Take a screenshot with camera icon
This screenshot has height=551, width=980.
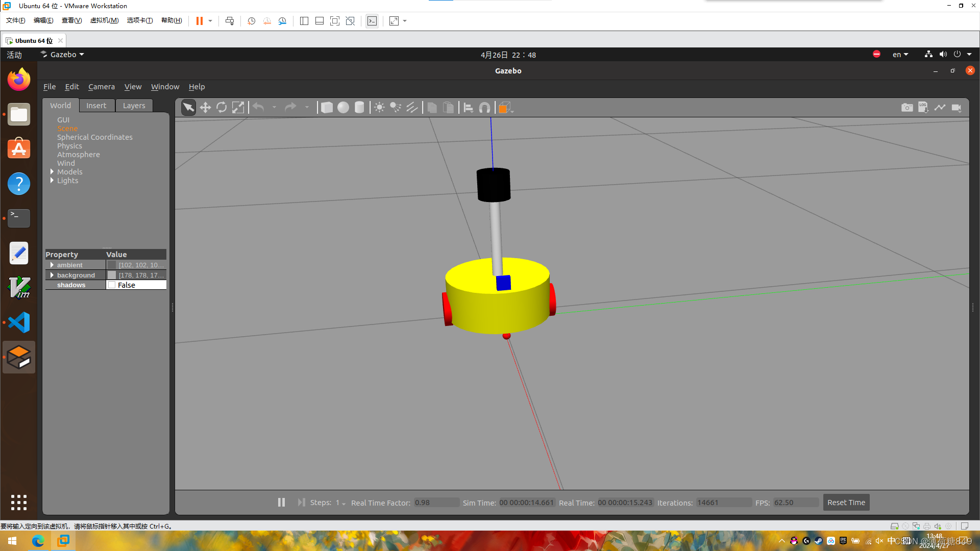coord(907,108)
